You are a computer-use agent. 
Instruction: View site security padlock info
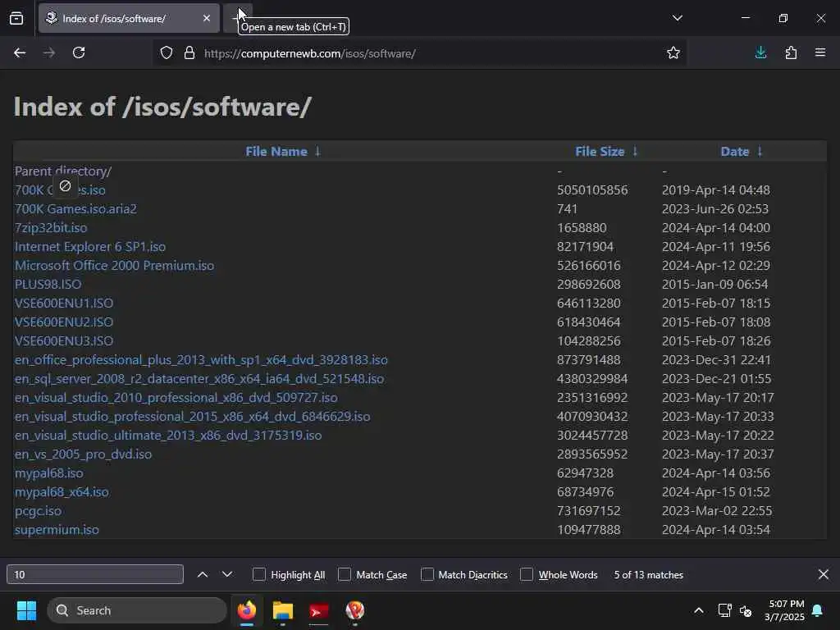pos(189,53)
